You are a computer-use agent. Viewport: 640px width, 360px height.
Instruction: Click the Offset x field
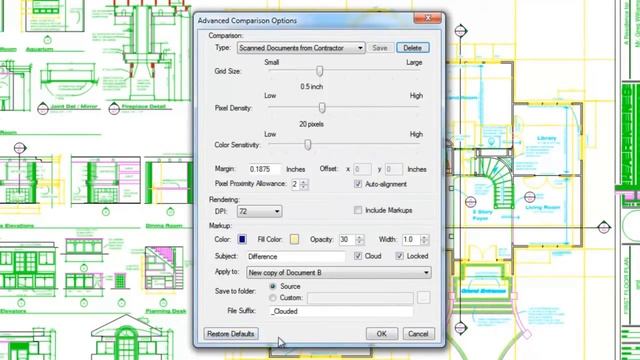[362, 169]
